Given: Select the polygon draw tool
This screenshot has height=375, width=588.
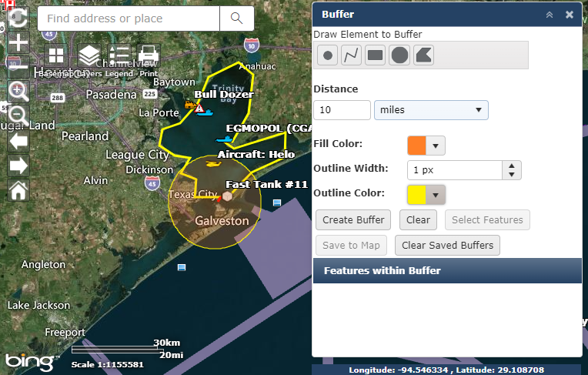Looking at the screenshot, I should (x=423, y=55).
